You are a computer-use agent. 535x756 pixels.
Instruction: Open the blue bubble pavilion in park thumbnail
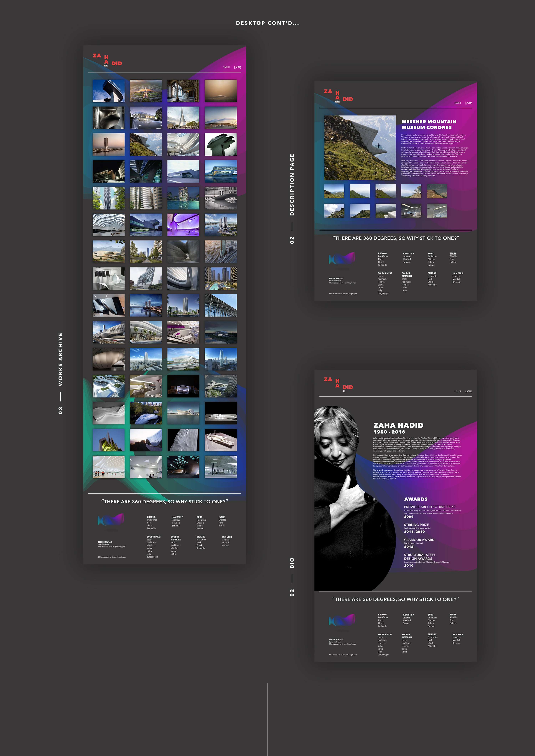pos(146,413)
